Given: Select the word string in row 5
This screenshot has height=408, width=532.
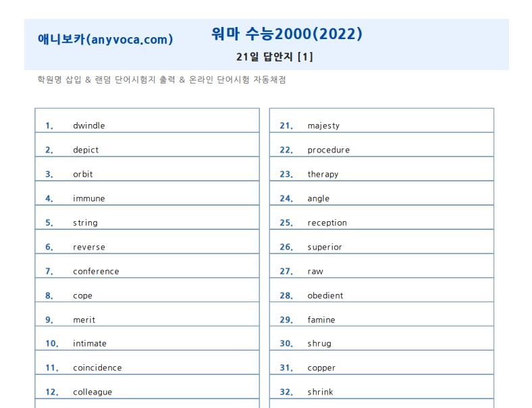Looking at the screenshot, I should [85, 223].
